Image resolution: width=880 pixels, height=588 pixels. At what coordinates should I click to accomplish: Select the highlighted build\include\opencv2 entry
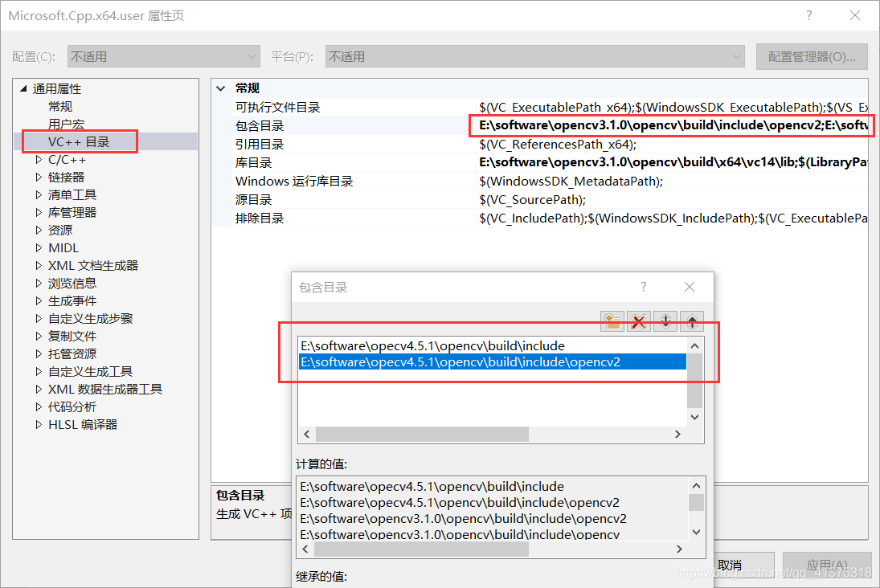pos(492,362)
